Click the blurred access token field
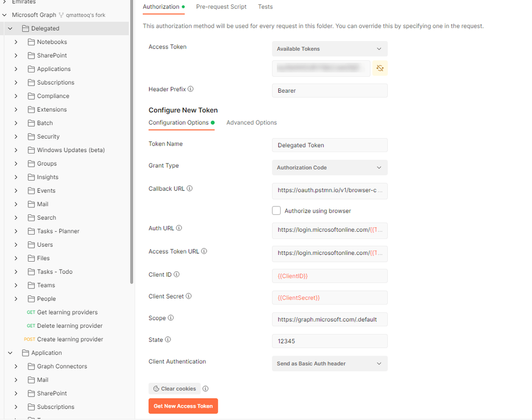Viewport: 532px width, 420px height. point(321,68)
